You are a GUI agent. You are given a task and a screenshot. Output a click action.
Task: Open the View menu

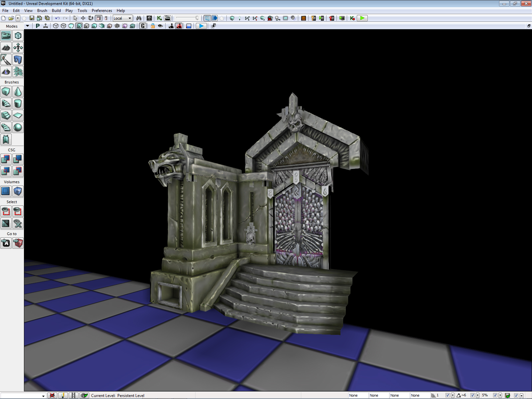coord(28,11)
